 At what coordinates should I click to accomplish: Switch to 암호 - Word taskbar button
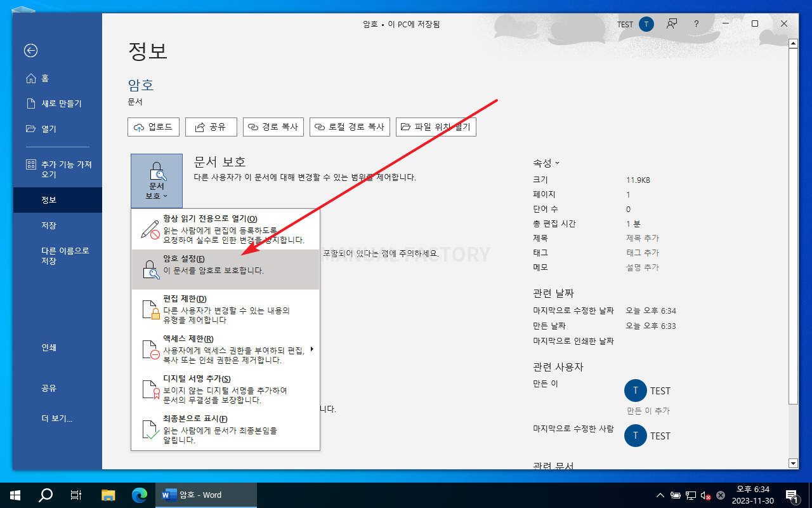[x=206, y=495]
